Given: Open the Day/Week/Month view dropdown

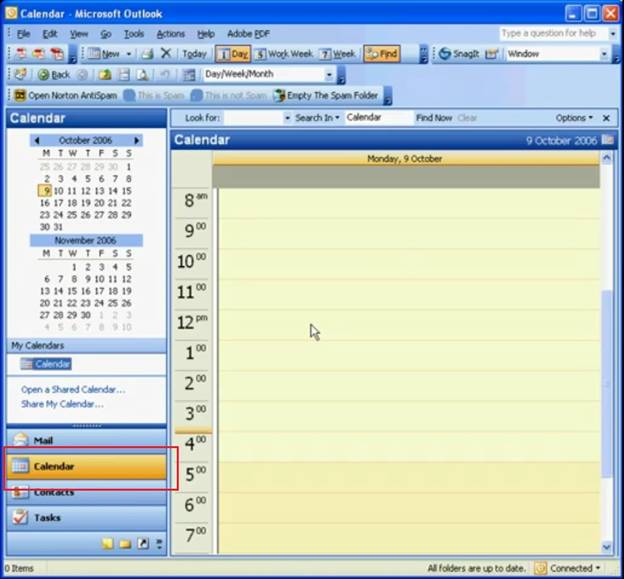Looking at the screenshot, I should [329, 74].
